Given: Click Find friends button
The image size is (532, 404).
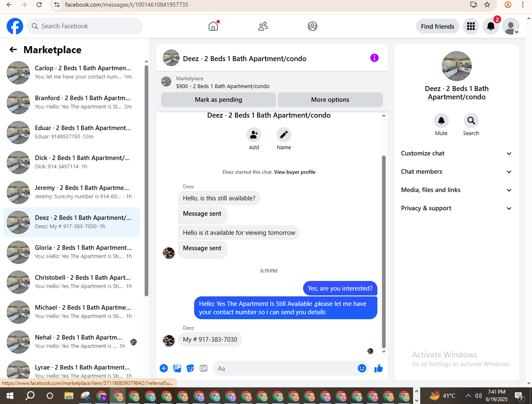Looking at the screenshot, I should point(438,26).
